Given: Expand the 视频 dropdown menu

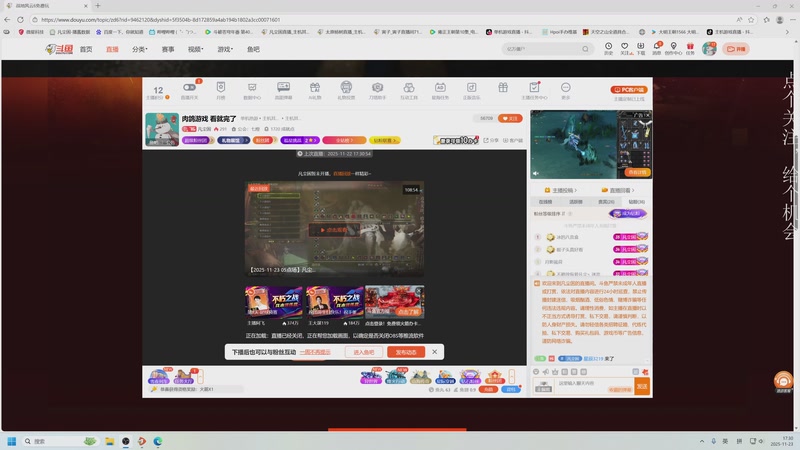Looking at the screenshot, I should coord(195,49).
